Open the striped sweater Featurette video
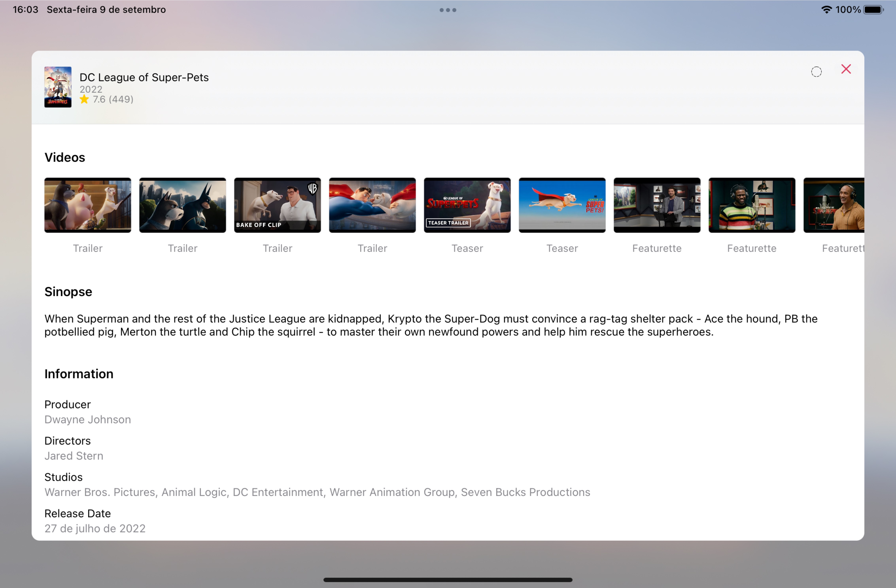This screenshot has height=588, width=896. (x=752, y=205)
